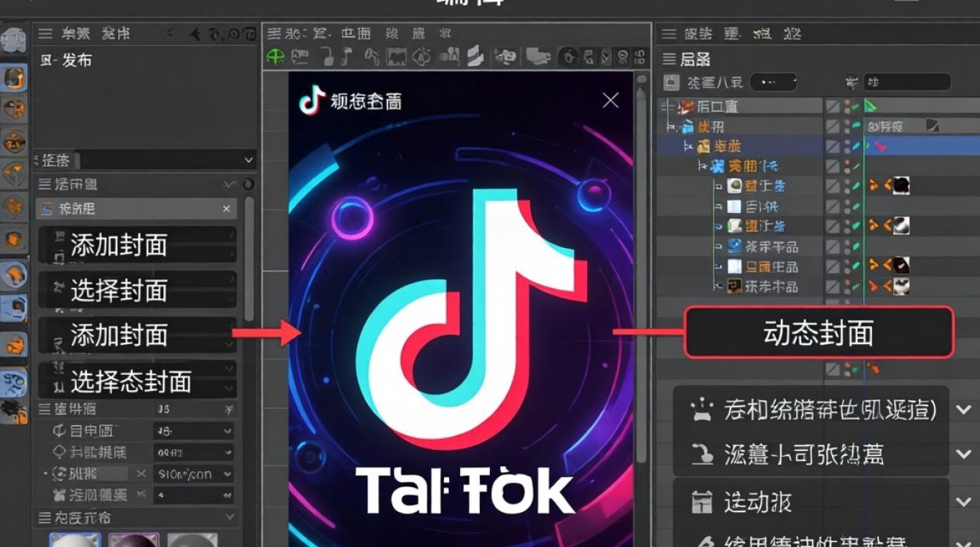
Task: Select the blue-highlighted orange cube icon in left sidebar
Action: [x=14, y=78]
